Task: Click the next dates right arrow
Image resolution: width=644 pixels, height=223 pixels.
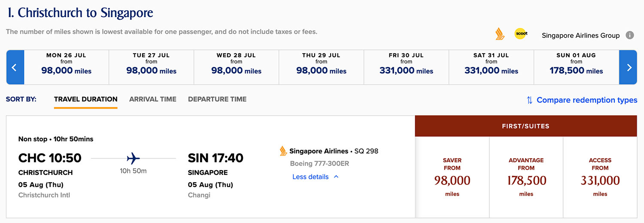Action: point(629,67)
